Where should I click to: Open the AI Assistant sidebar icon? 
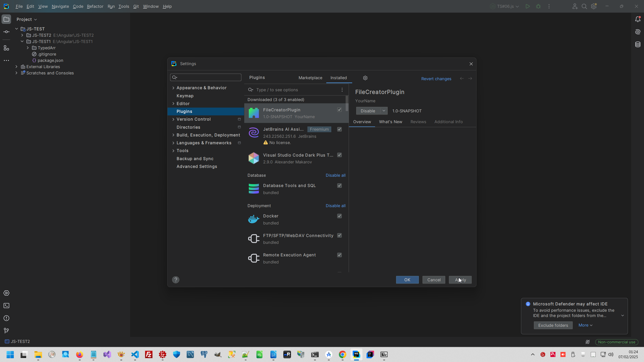tap(637, 32)
